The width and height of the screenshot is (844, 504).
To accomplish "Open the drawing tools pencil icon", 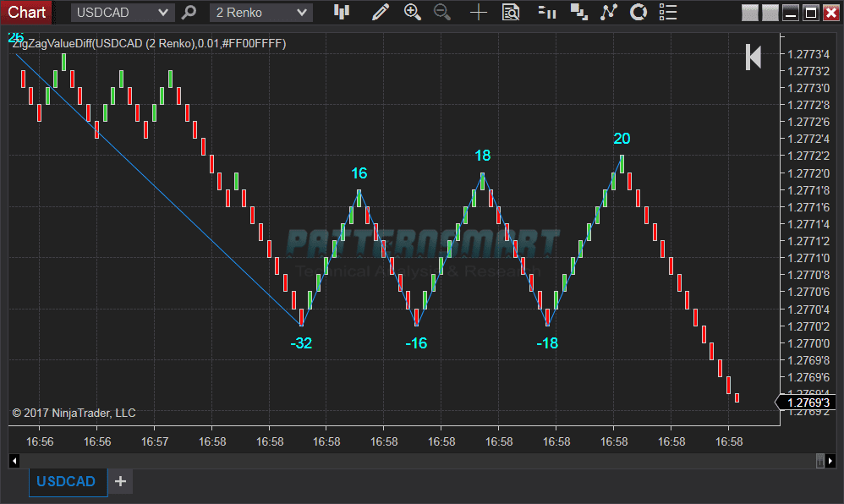I will point(380,12).
